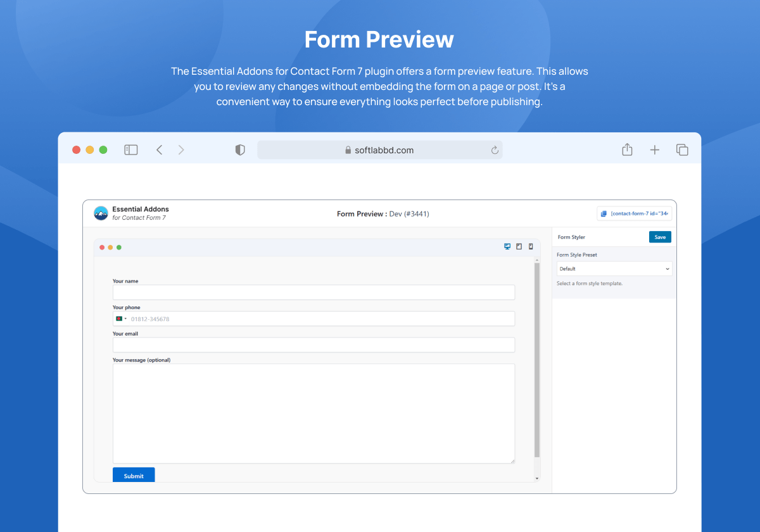
Task: Click the Form Styler panel title
Action: point(571,237)
